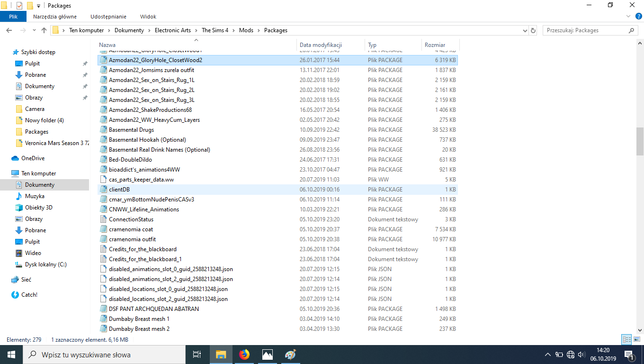Open Firefox from the taskbar
The image size is (644, 364).
pos(244,354)
